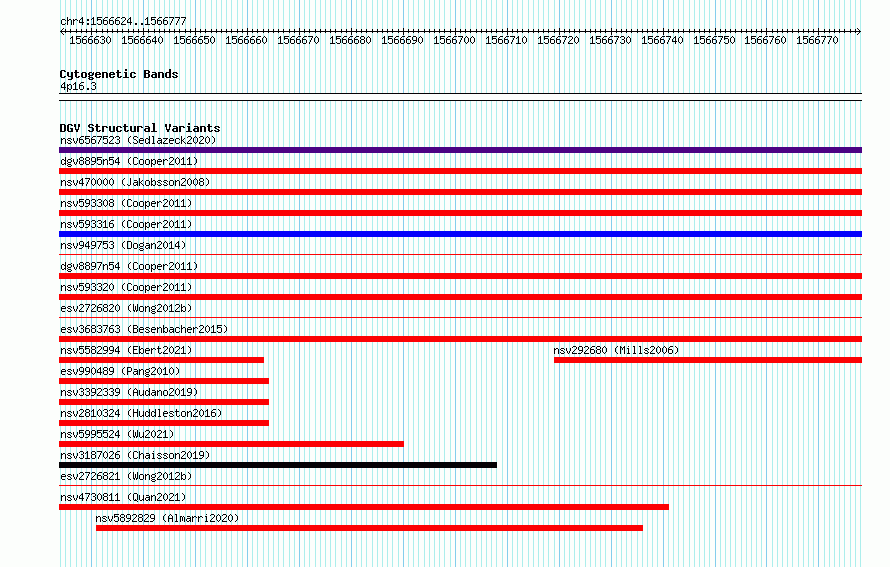Screen dimensions: 890x567
Task: Open nsv593316 (Cooper2011) label
Action: pyautogui.click(x=126, y=224)
